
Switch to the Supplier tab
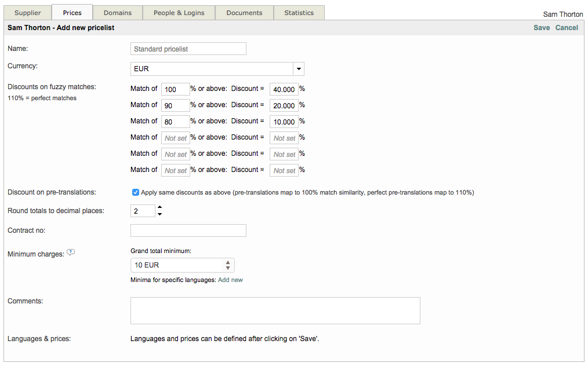click(x=28, y=13)
